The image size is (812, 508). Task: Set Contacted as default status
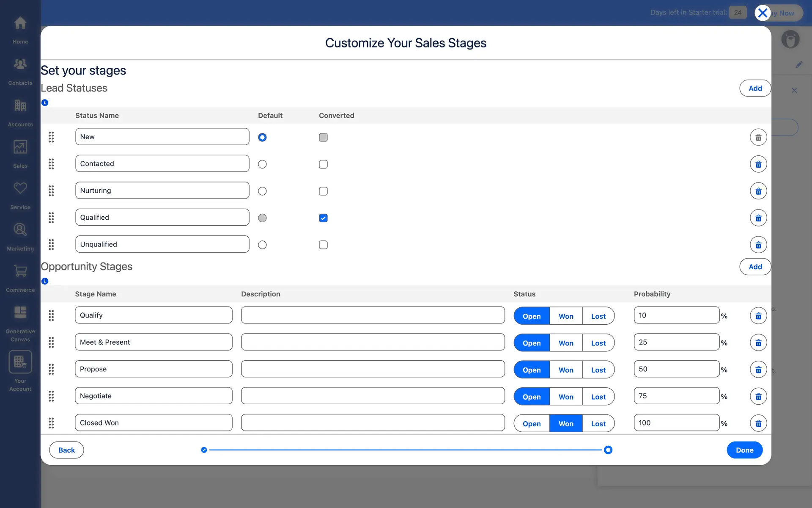click(x=262, y=164)
